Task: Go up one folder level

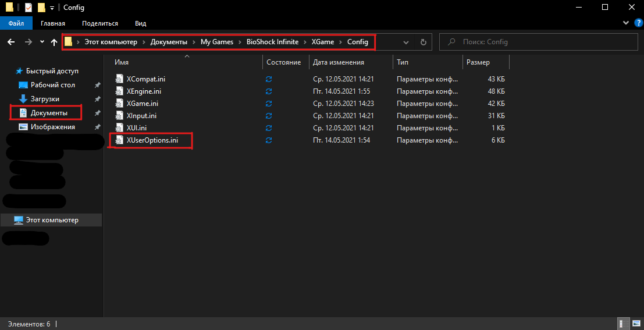Action: pos(54,42)
